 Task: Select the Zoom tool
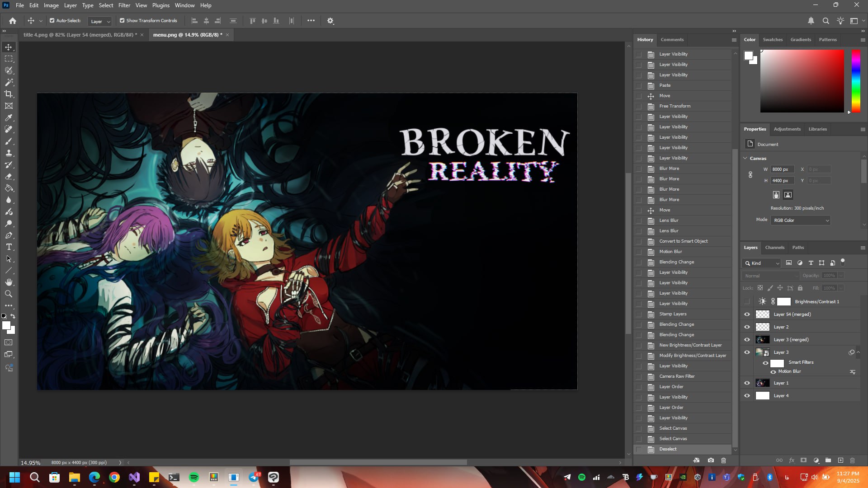pos(9,294)
